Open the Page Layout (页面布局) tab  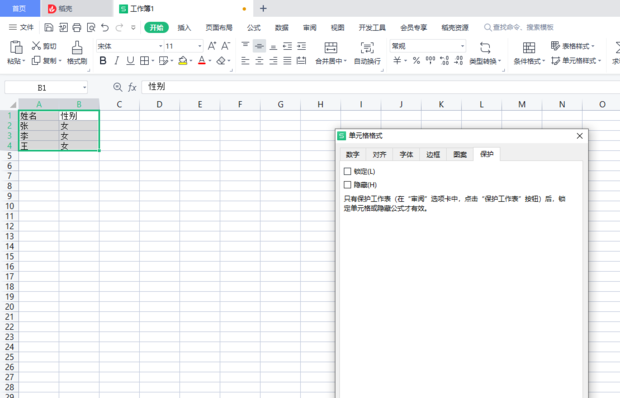(x=219, y=27)
